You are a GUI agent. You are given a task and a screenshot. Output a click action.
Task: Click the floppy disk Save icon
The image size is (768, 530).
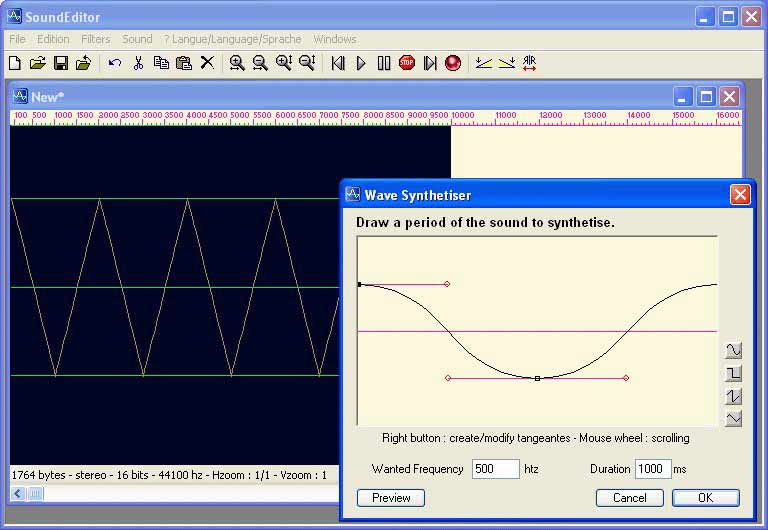(60, 63)
